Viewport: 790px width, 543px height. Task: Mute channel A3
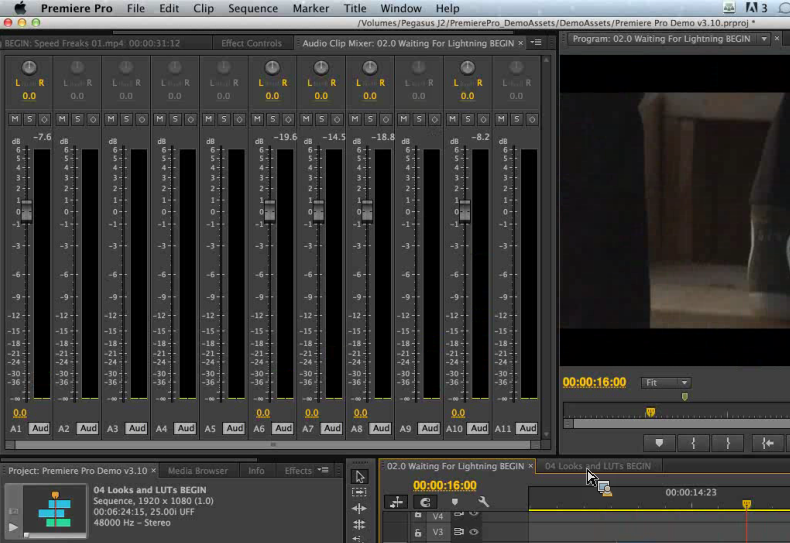tap(111, 119)
